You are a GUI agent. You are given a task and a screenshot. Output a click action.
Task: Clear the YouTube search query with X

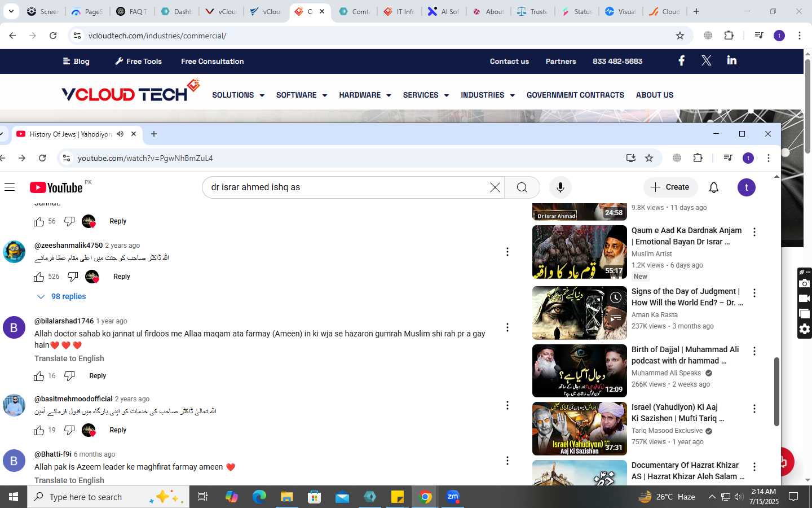(495, 187)
